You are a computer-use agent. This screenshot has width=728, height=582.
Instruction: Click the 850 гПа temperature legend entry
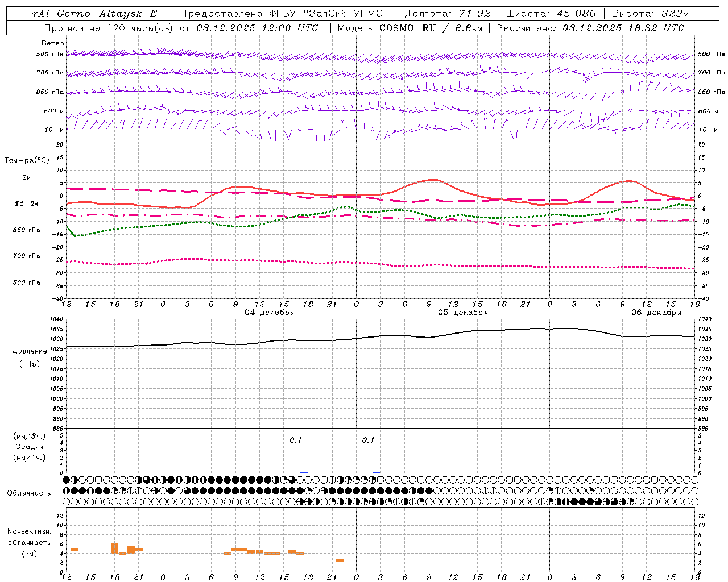coord(26,230)
